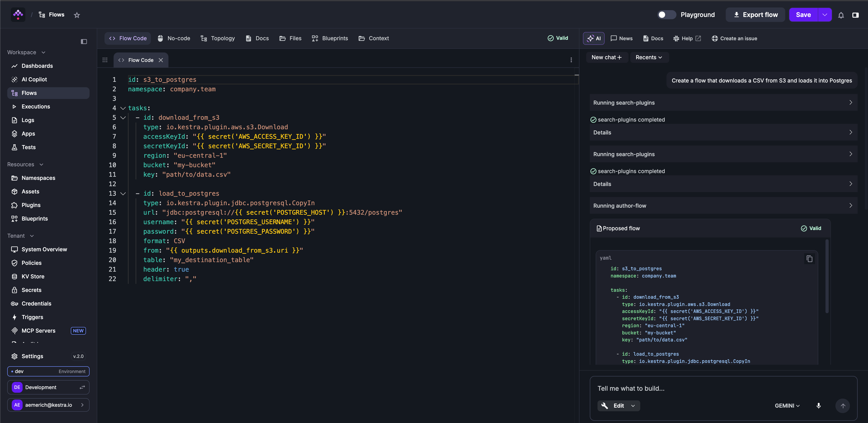Switch tenant using Development swap icon
The height and width of the screenshot is (423, 868).
point(82,387)
